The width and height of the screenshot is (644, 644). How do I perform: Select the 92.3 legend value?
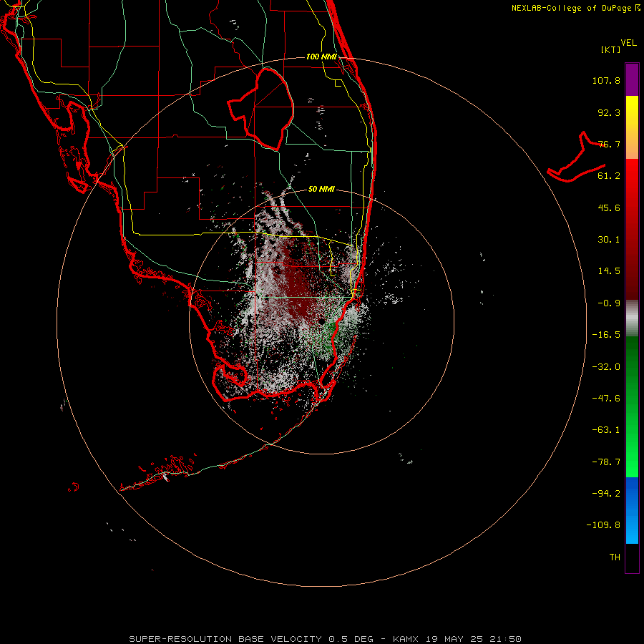pyautogui.click(x=609, y=112)
